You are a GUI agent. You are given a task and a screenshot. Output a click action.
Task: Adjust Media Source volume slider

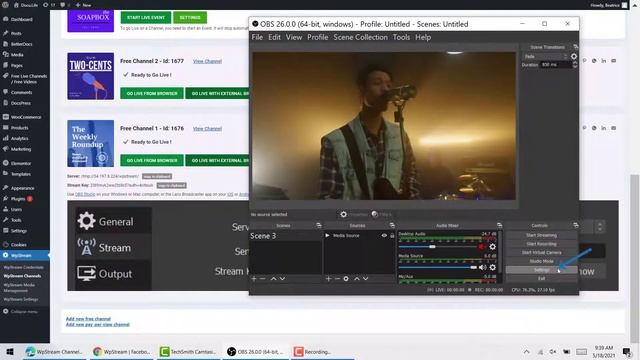(x=438, y=267)
